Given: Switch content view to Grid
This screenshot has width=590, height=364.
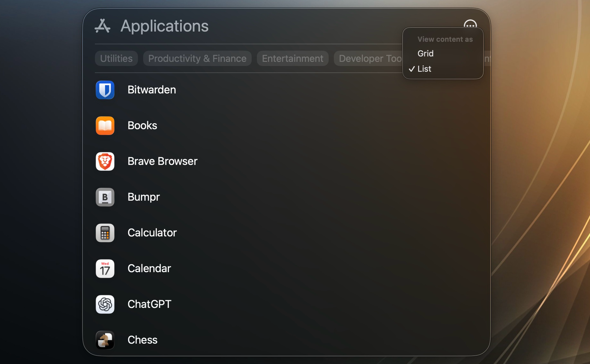Looking at the screenshot, I should click(426, 54).
